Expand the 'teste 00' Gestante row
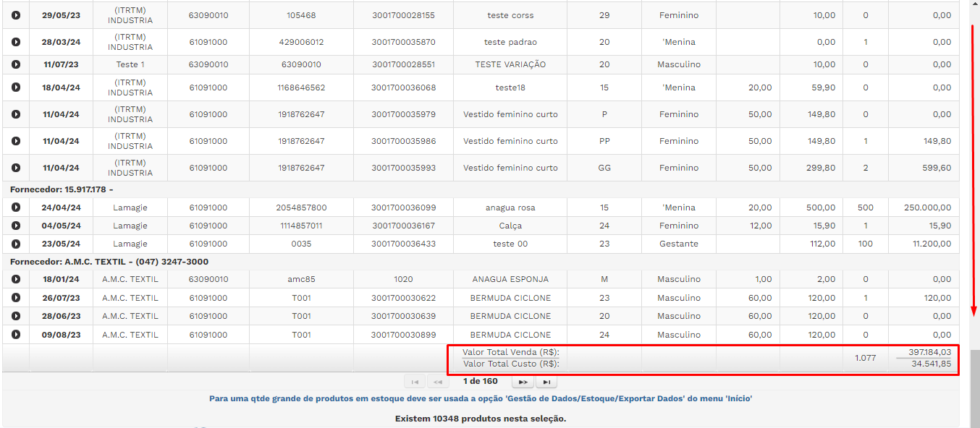 click(16, 244)
